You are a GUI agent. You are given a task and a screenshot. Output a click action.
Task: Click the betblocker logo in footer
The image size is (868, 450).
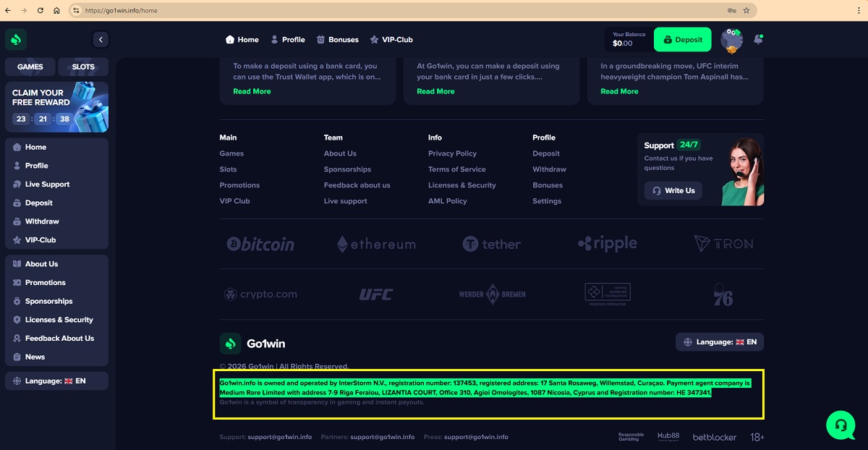713,437
